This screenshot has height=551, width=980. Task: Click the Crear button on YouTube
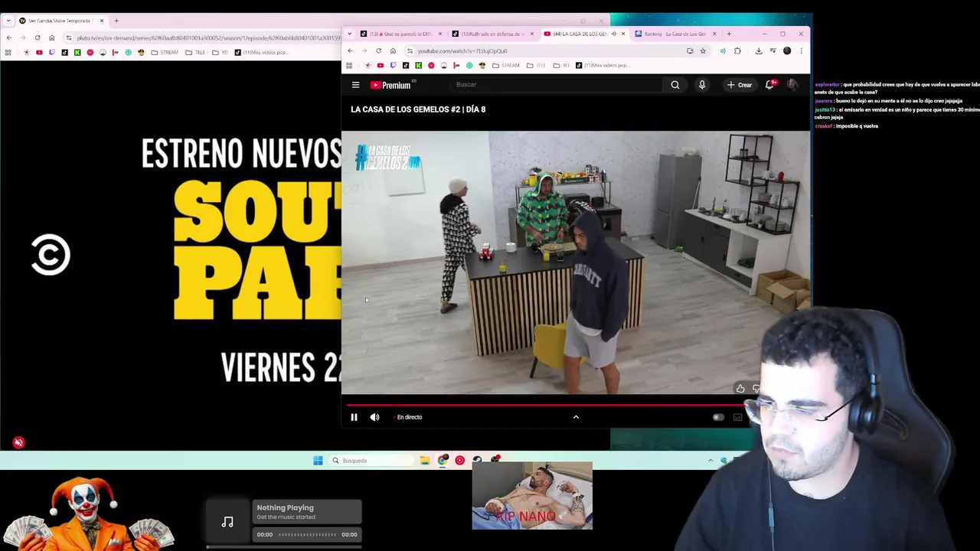coord(740,85)
